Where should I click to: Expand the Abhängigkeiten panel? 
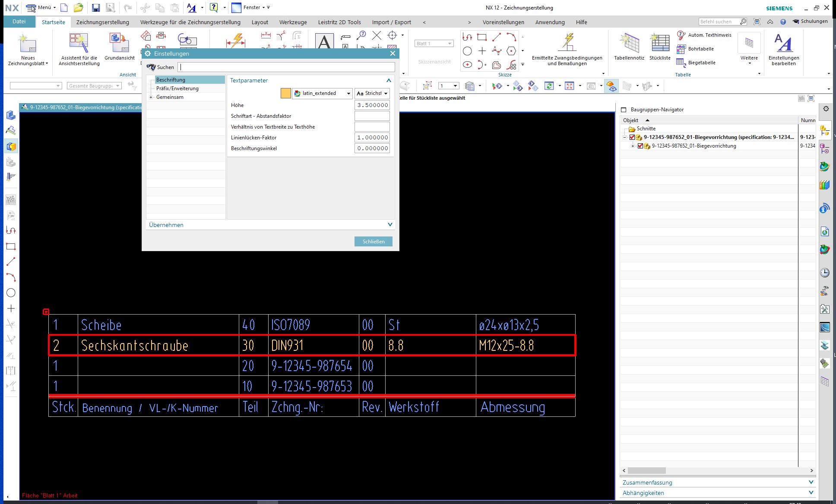click(x=811, y=493)
